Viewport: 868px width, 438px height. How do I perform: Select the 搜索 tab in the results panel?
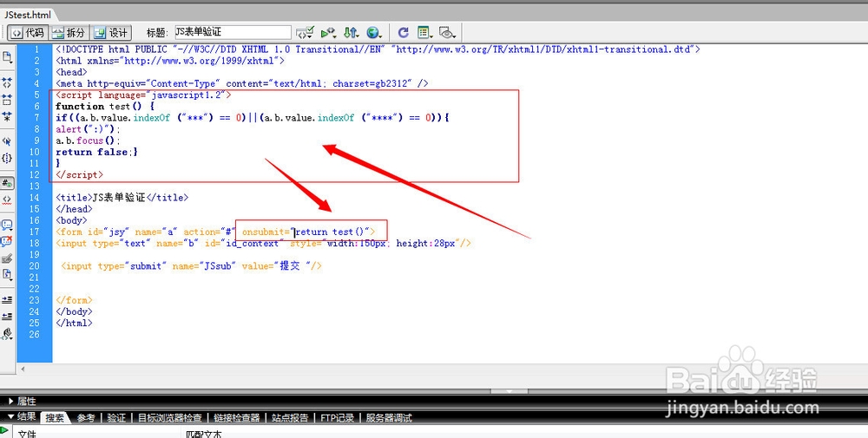tap(56, 418)
